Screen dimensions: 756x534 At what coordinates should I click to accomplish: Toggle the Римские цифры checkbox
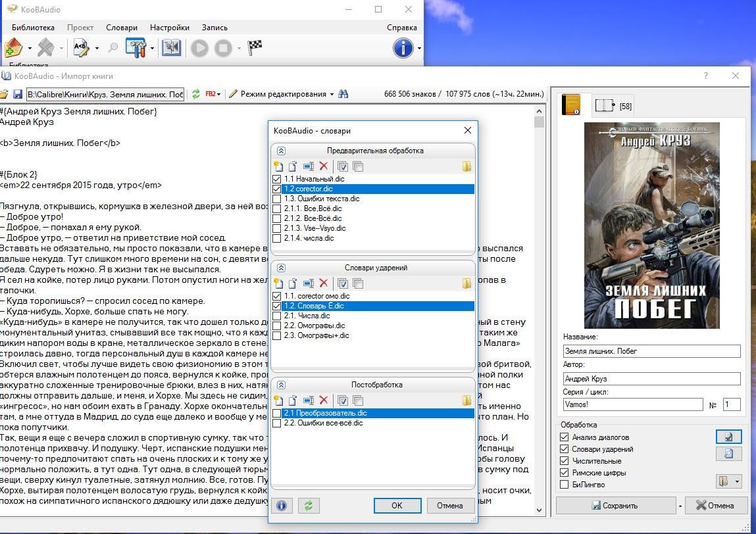tap(564, 473)
